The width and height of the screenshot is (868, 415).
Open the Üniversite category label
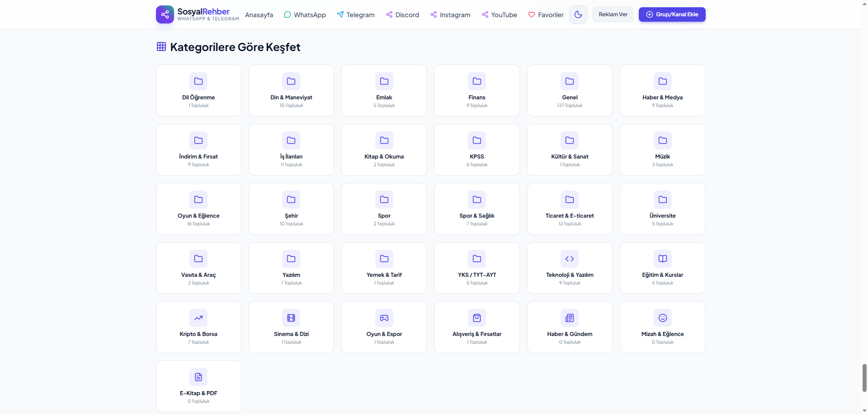[663, 216]
